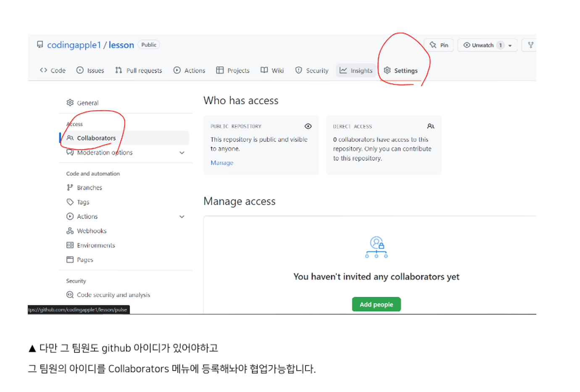This screenshot has height=392, width=580.
Task: Click the 'Code and automation' section label
Action: click(x=93, y=174)
